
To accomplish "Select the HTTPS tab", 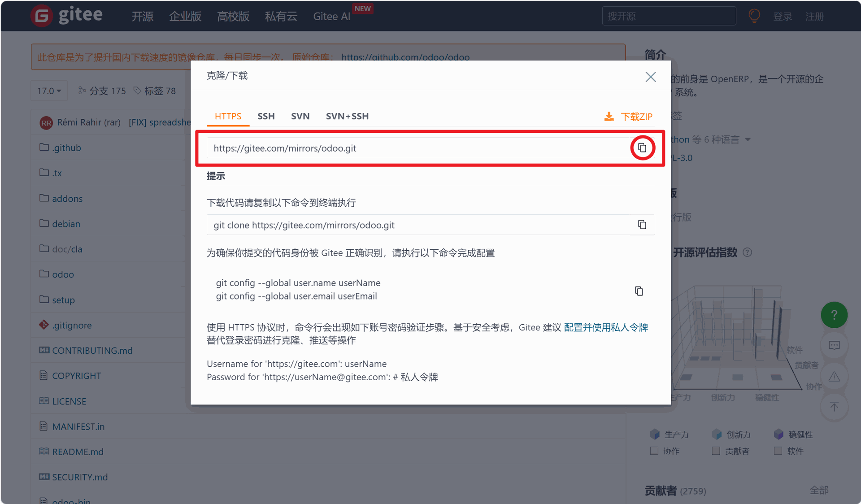I will [x=228, y=116].
